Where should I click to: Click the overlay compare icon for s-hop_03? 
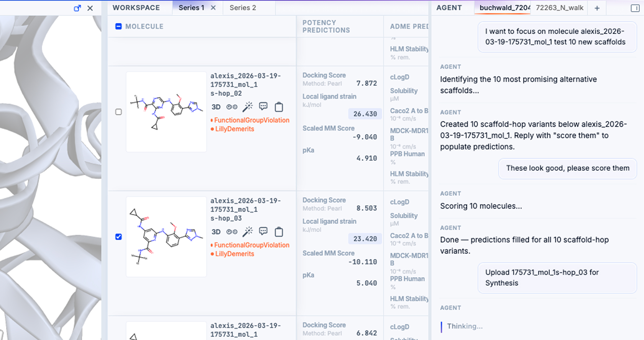(232, 232)
